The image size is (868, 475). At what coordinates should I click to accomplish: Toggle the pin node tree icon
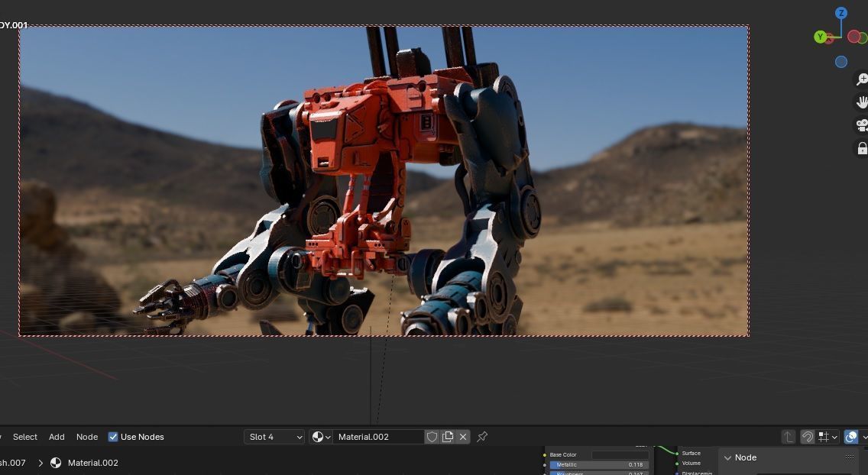[x=482, y=437]
